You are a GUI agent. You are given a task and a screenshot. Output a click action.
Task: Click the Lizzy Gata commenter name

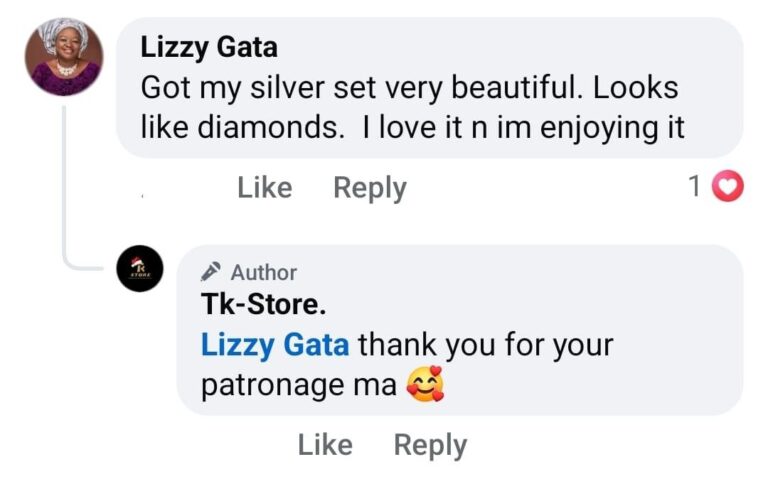pyautogui.click(x=209, y=46)
